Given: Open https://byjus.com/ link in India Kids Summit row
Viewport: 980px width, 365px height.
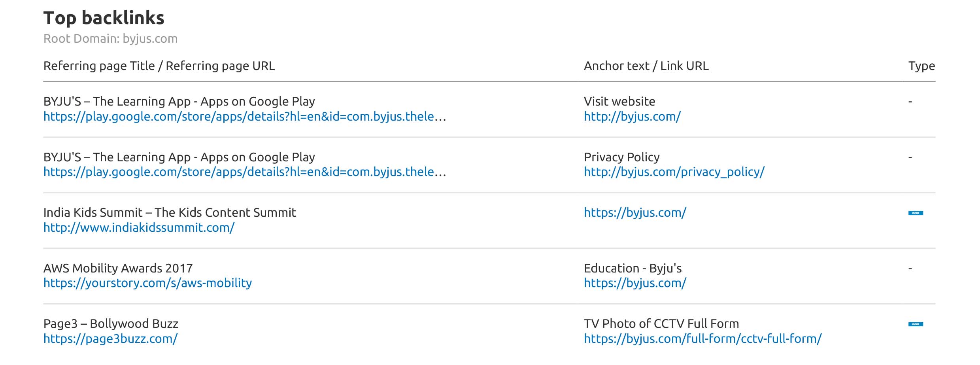Looking at the screenshot, I should point(635,213).
